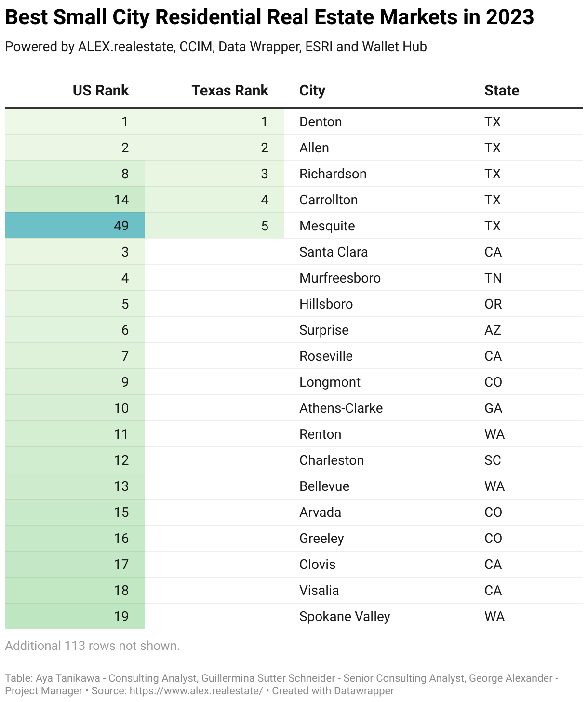Click the Texas Rank column header
Viewport: 588px width, 702px height.
click(229, 91)
